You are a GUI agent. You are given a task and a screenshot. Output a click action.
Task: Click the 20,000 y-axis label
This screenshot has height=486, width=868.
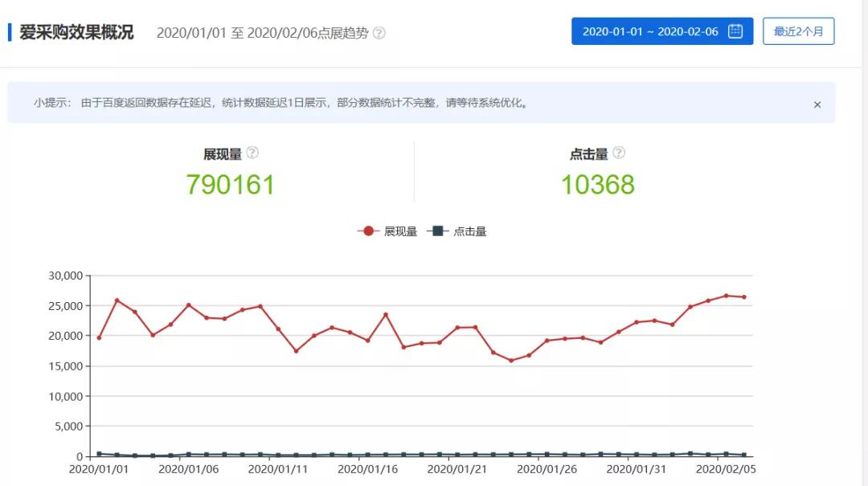[x=65, y=336]
